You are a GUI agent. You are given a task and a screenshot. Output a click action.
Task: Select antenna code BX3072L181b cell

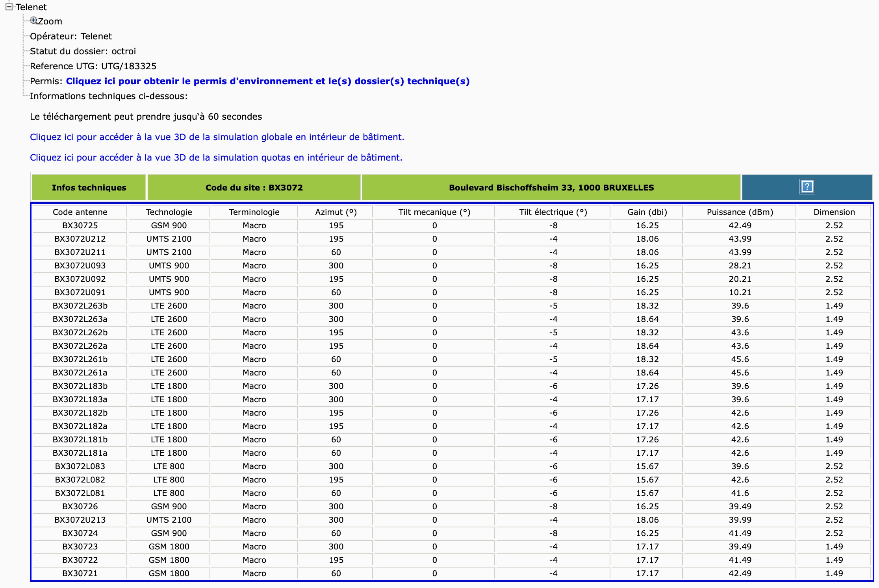pyautogui.click(x=80, y=440)
